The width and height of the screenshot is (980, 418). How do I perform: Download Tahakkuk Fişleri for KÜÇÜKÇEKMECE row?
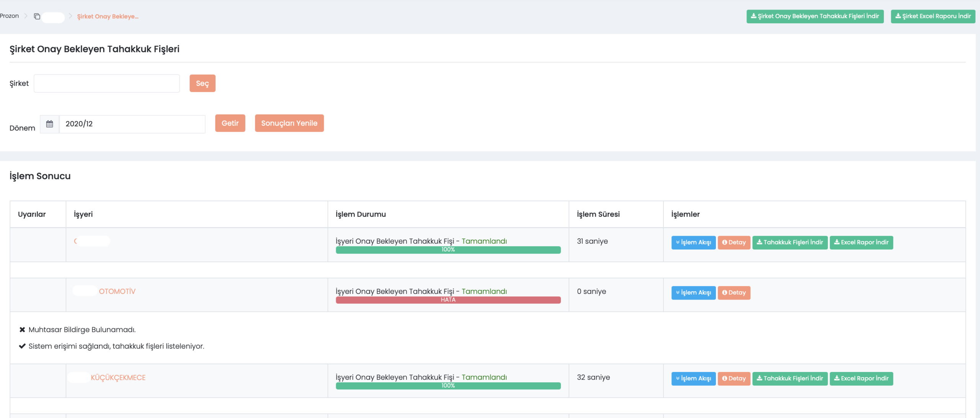(x=789, y=378)
